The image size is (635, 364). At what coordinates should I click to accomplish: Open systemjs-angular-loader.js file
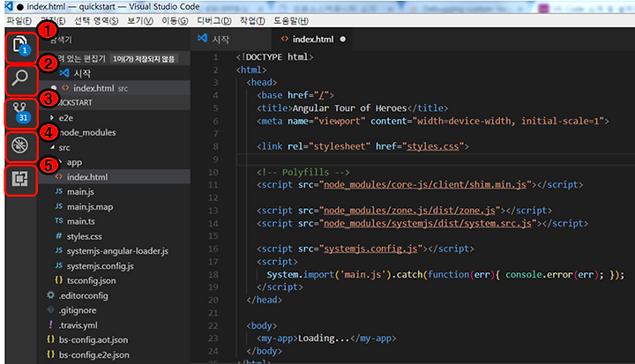(x=117, y=251)
